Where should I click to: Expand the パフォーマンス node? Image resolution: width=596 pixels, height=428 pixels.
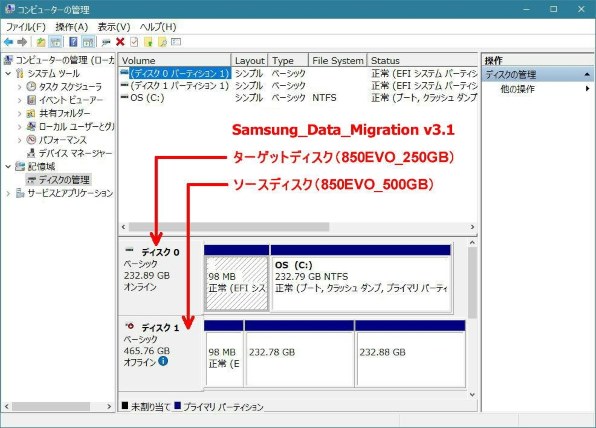point(19,140)
